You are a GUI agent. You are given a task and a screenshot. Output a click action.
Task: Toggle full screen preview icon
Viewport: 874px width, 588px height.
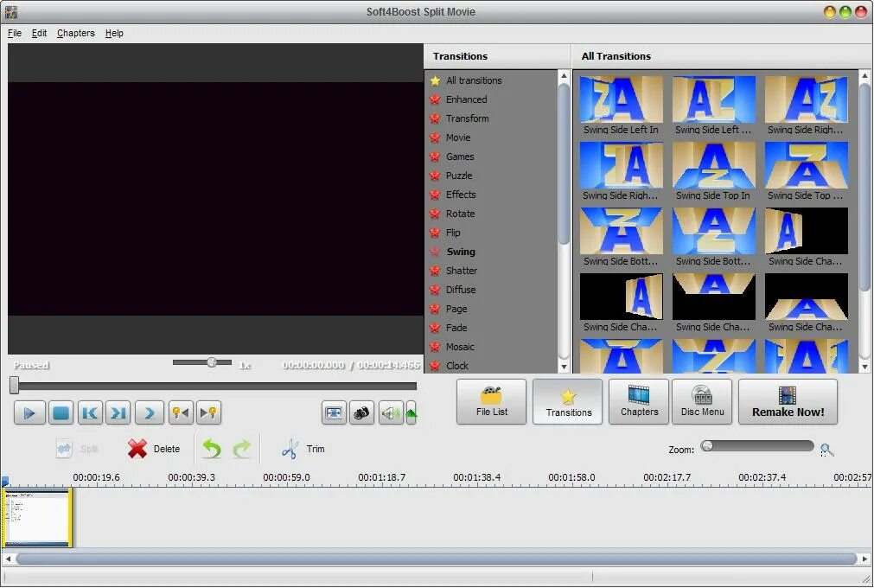point(334,413)
